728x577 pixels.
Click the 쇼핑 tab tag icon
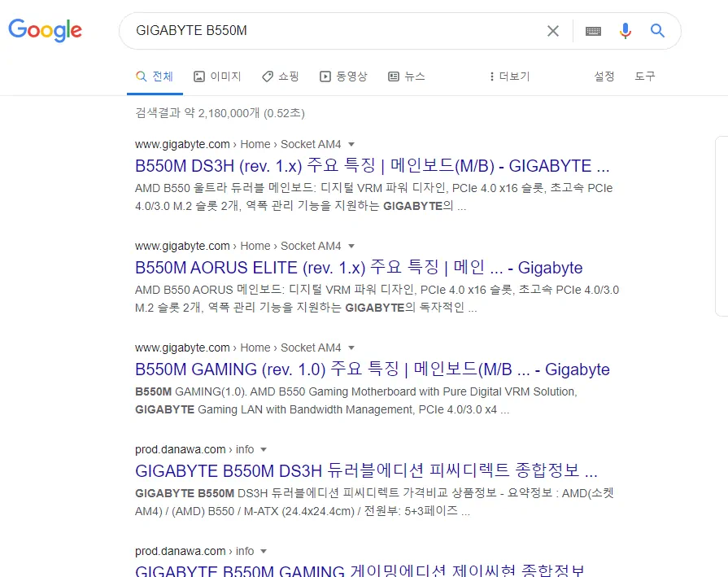point(268,76)
